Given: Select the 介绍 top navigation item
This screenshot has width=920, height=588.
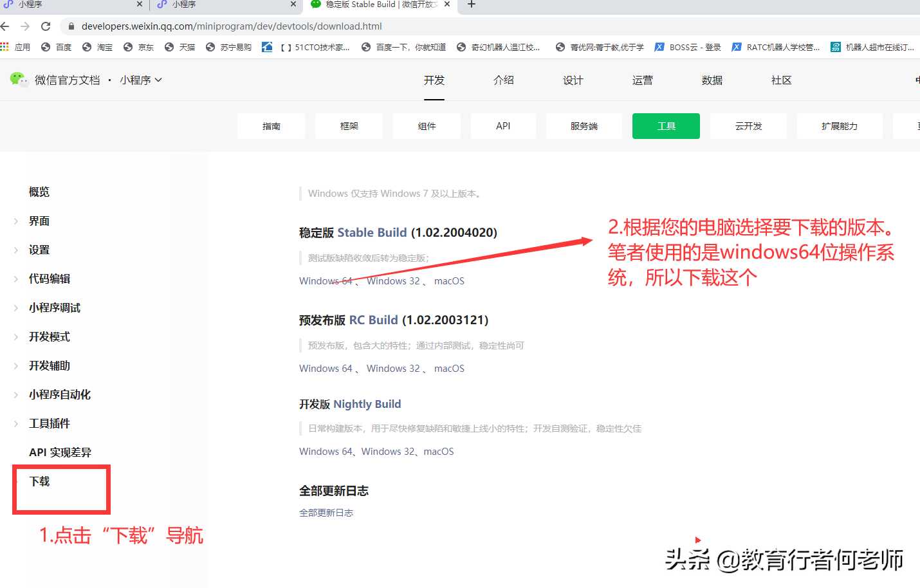Looking at the screenshot, I should 504,80.
